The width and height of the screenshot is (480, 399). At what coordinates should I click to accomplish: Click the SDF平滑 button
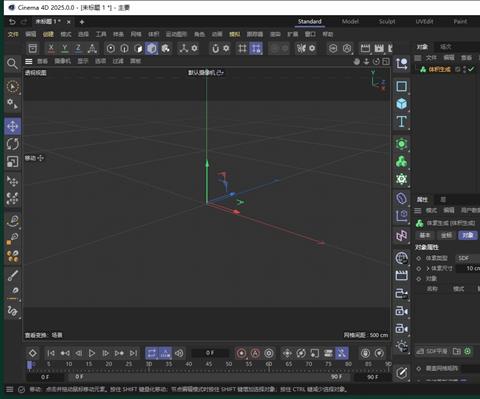(x=432, y=351)
